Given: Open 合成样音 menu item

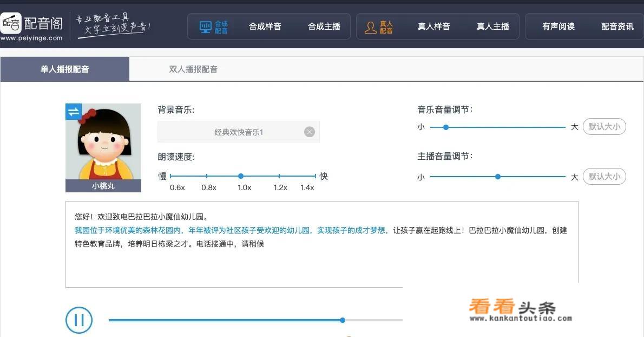Looking at the screenshot, I should click(265, 27).
